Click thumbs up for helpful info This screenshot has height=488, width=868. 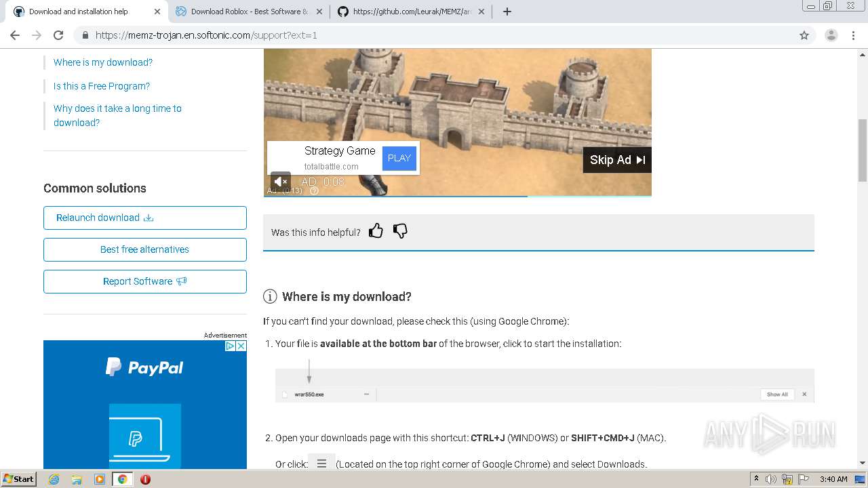tap(376, 231)
